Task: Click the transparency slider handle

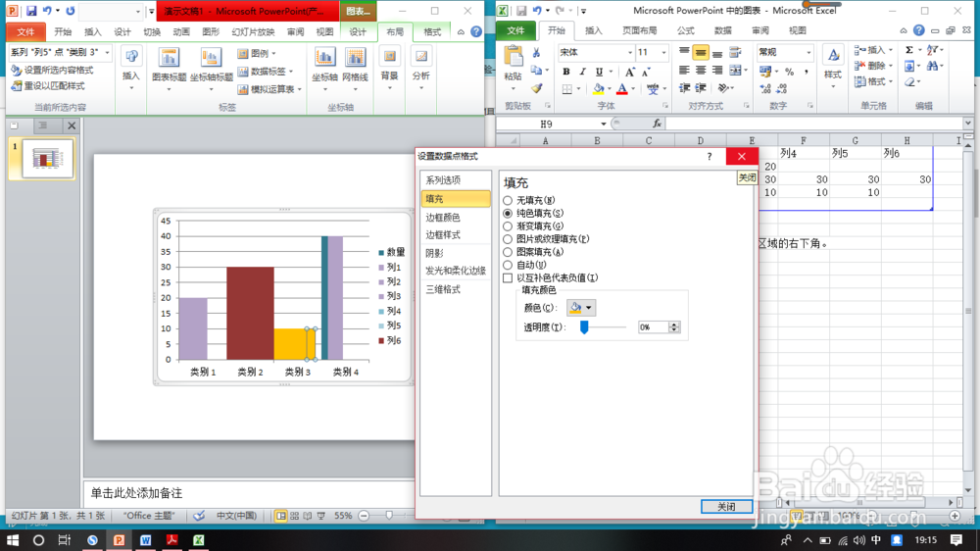Action: (584, 327)
